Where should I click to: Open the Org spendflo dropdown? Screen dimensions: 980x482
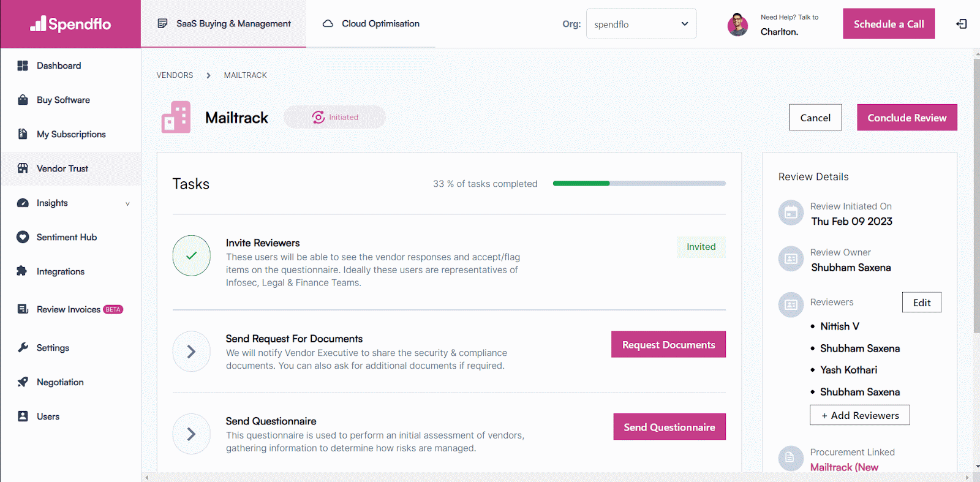point(641,24)
